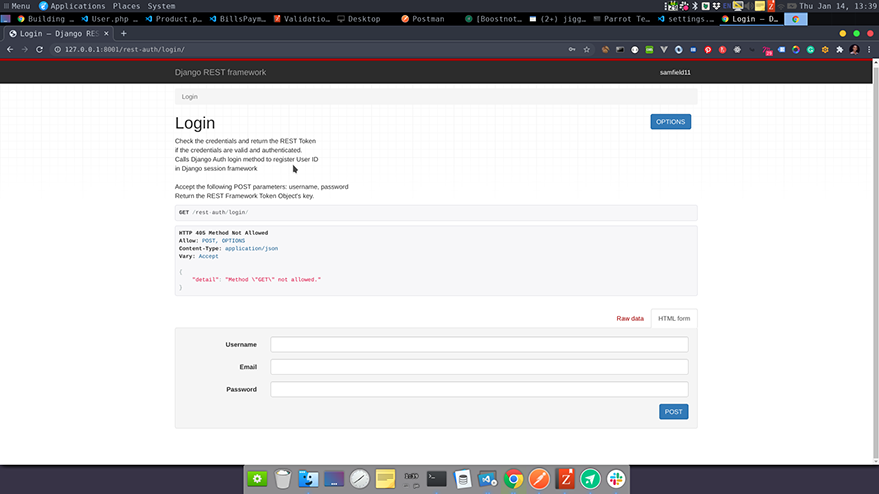Open the saved passwords key icon

click(x=572, y=49)
